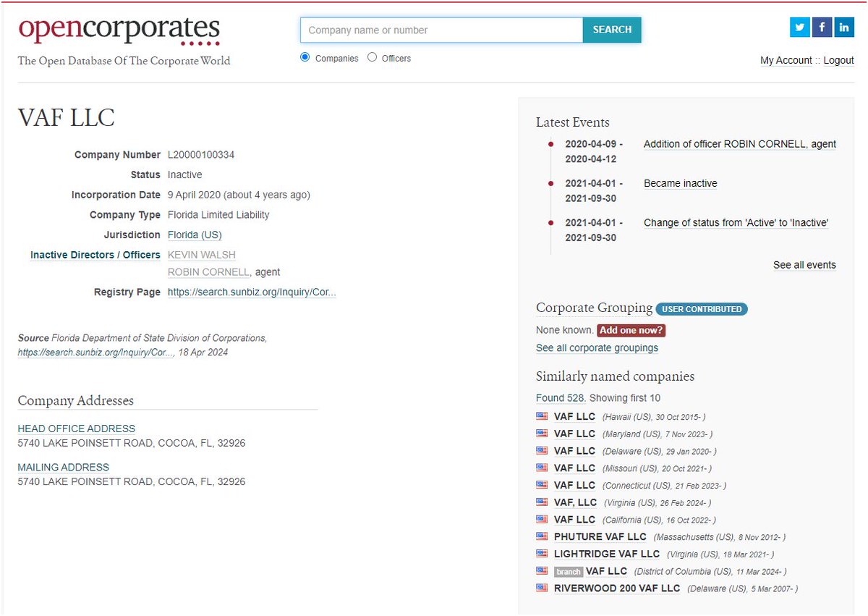Click event date '2020-04-09 - 2020-04-12'
Viewport: 868px width, 616px height.
[x=594, y=151]
